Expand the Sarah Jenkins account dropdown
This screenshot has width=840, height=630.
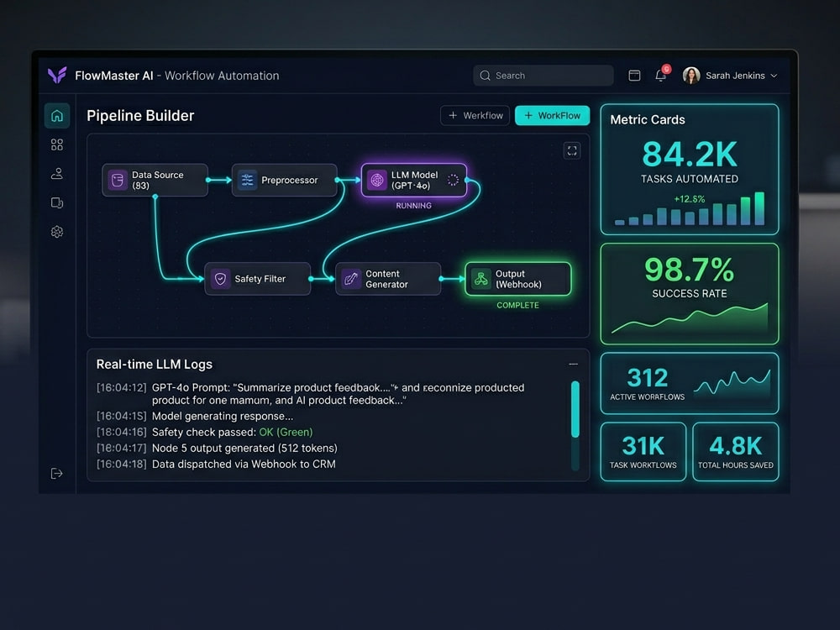tap(774, 76)
